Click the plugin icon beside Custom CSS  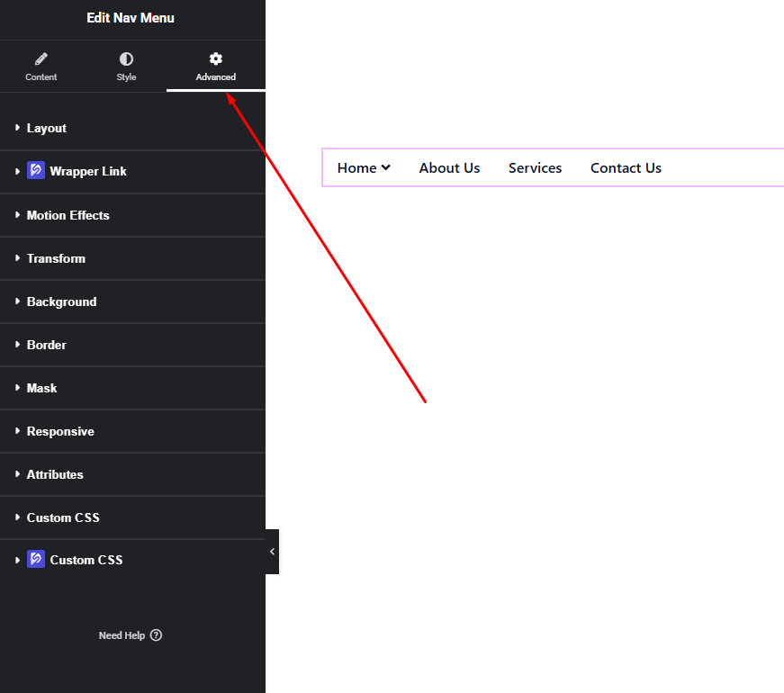[36, 560]
